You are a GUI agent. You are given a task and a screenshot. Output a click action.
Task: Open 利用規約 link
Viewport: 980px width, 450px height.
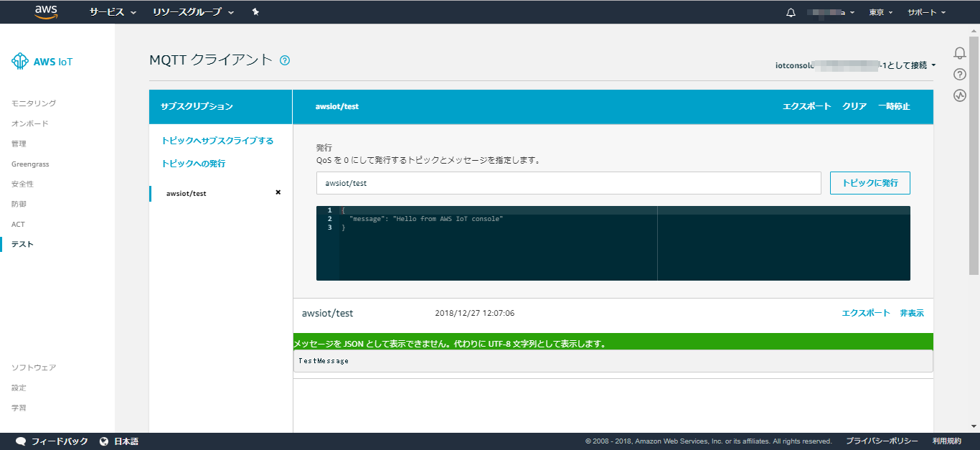tap(947, 441)
